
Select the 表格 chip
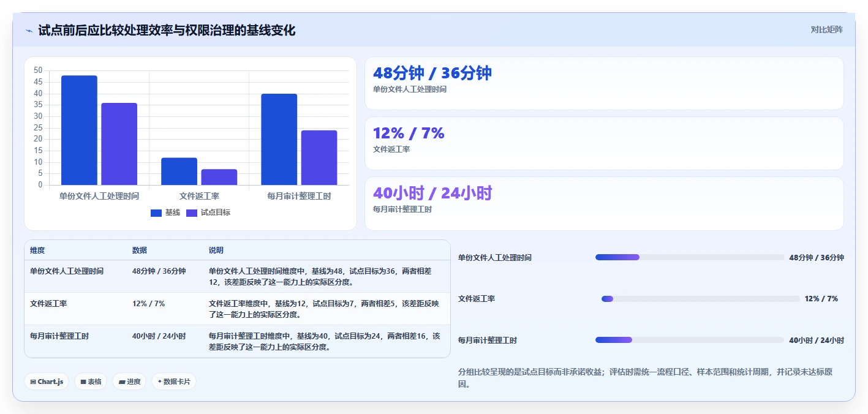click(x=91, y=382)
